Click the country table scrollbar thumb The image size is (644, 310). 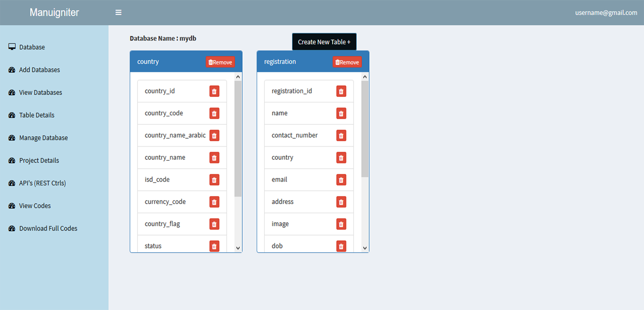(x=238, y=138)
